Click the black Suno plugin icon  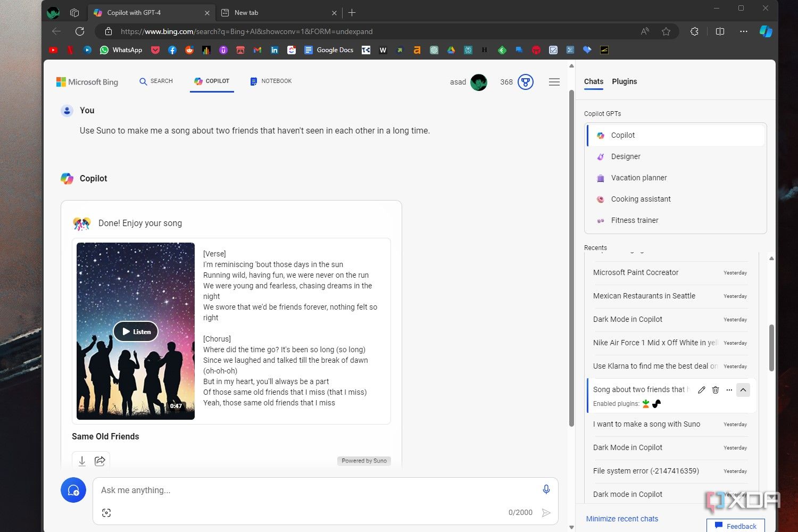tap(656, 404)
